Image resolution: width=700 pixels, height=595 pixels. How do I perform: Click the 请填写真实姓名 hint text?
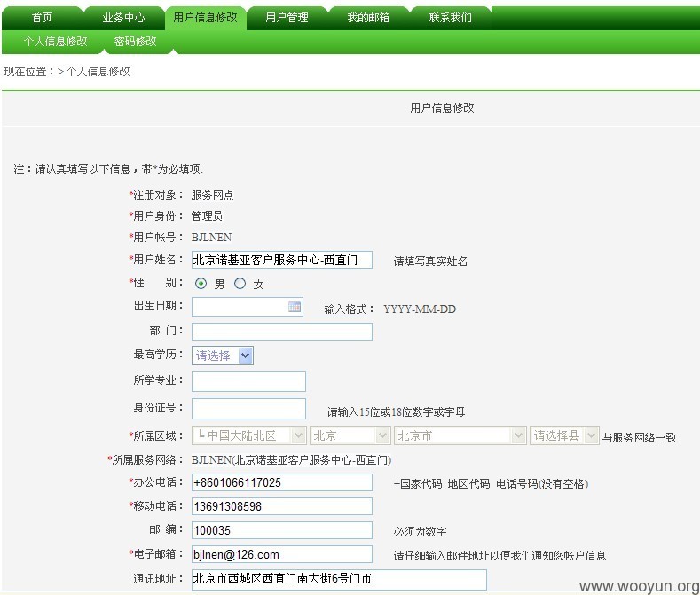(x=430, y=261)
